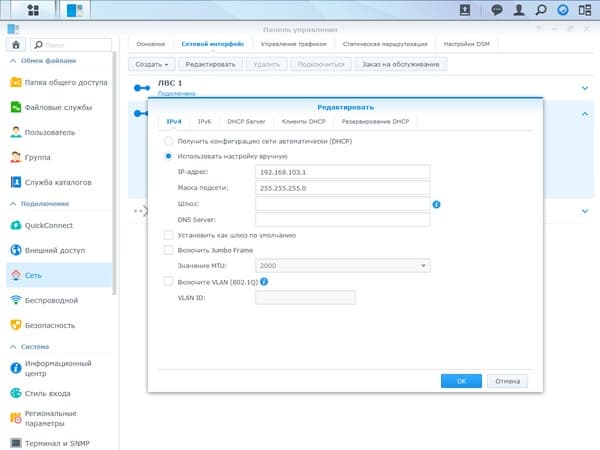Image resolution: width=600 pixels, height=450 pixels.
Task: Collapse the Система section
Action: point(13,346)
